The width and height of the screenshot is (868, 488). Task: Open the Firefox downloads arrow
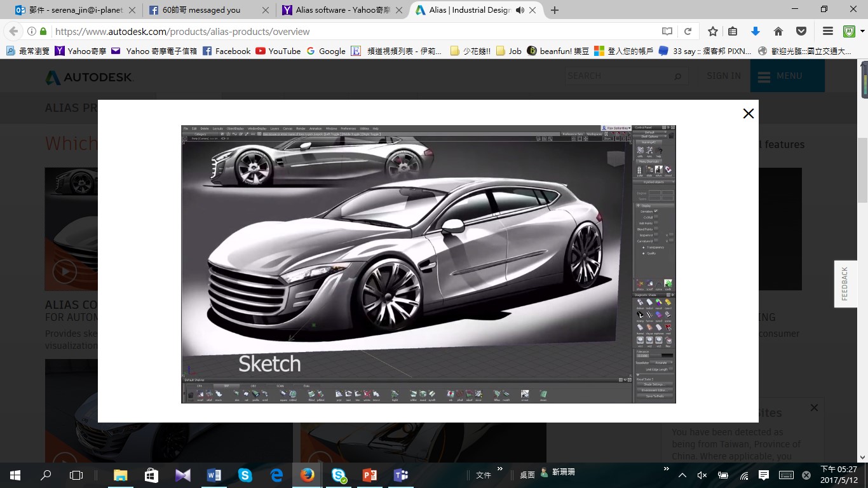(755, 31)
